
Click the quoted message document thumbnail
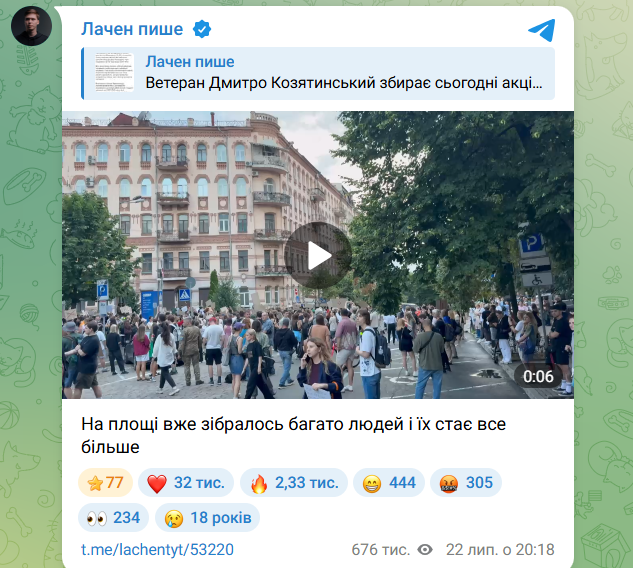[x=114, y=73]
